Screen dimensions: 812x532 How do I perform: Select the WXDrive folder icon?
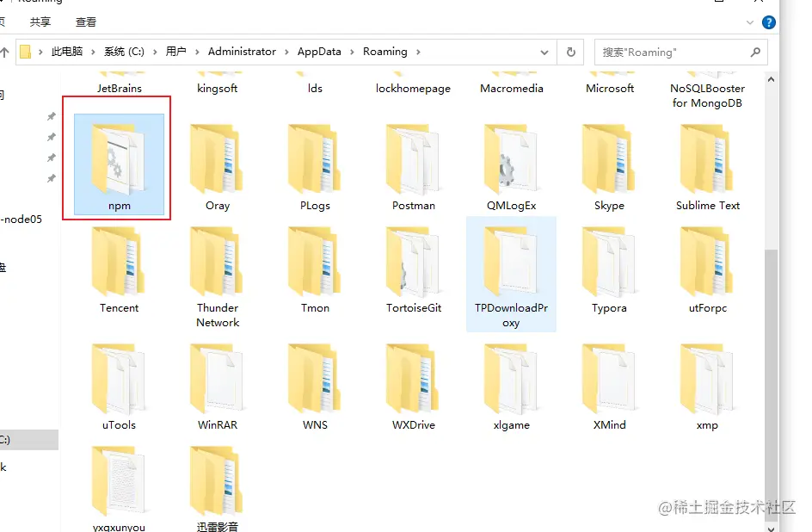pyautogui.click(x=413, y=379)
